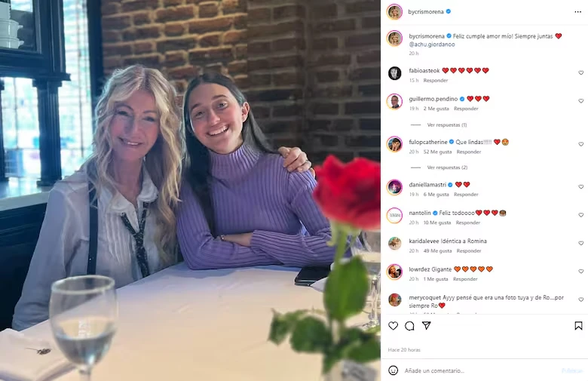Screen dimensions: 588x381
Task: Click the comment speech bubble icon
Action: pyautogui.click(x=409, y=326)
